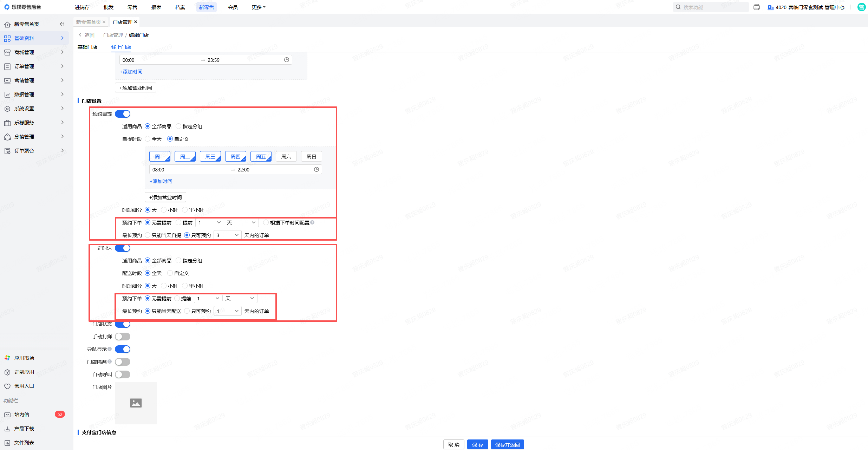Click the 保存并返回 button

[507, 444]
